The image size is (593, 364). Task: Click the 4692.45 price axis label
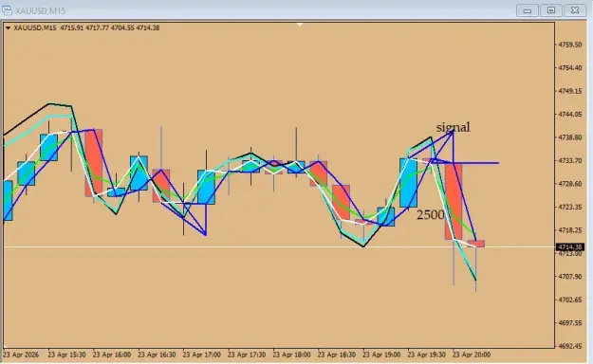tap(570, 346)
